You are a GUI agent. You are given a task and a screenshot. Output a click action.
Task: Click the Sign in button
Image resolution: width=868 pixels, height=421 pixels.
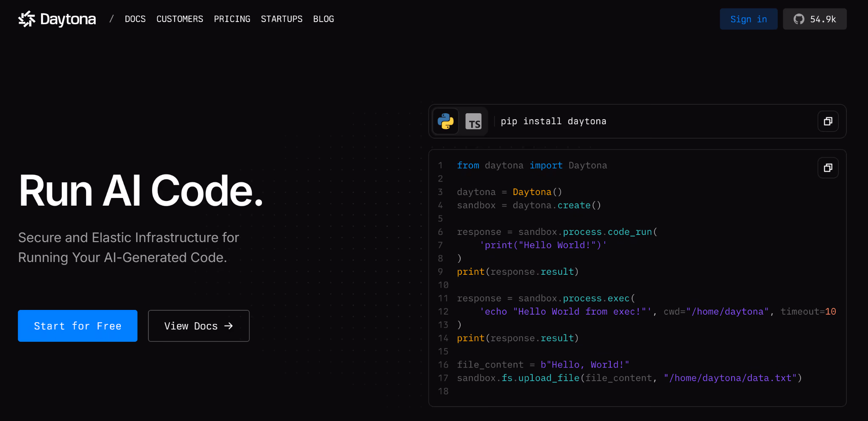point(748,19)
